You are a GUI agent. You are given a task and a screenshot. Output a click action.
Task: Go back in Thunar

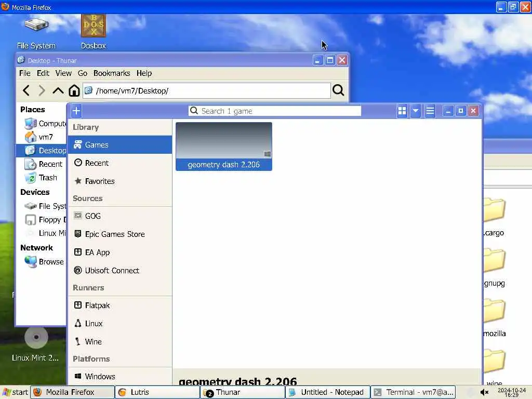(26, 90)
